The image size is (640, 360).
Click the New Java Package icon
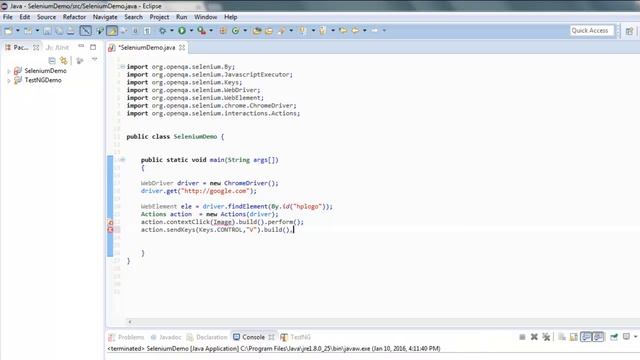click(x=223, y=31)
